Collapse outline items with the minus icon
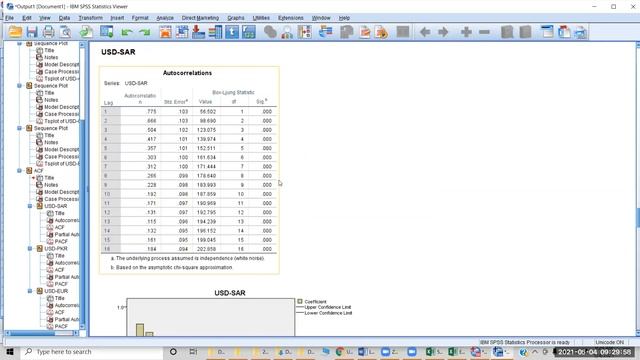Screen dimensions: 640x360 pos(484,32)
